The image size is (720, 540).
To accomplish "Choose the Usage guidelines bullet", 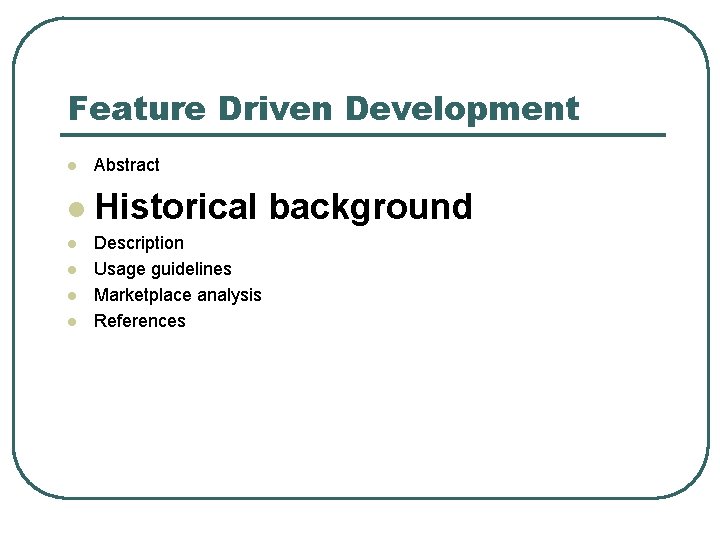I will 163,270.
